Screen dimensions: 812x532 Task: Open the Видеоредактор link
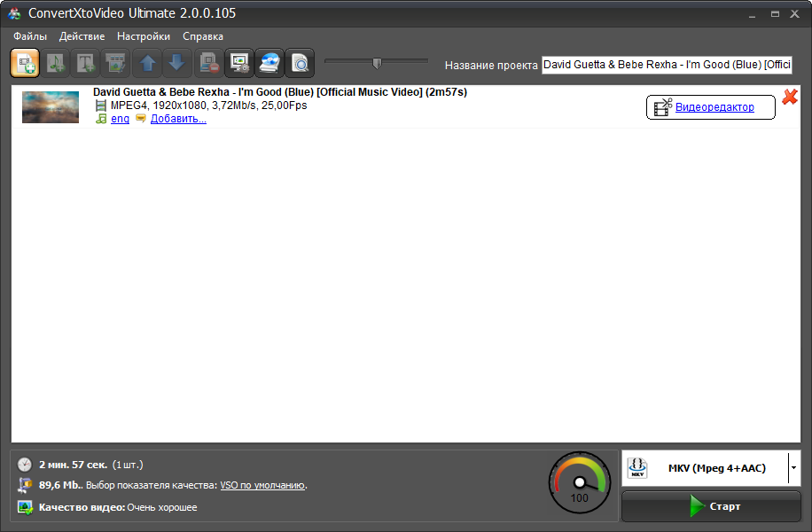pyautogui.click(x=714, y=107)
